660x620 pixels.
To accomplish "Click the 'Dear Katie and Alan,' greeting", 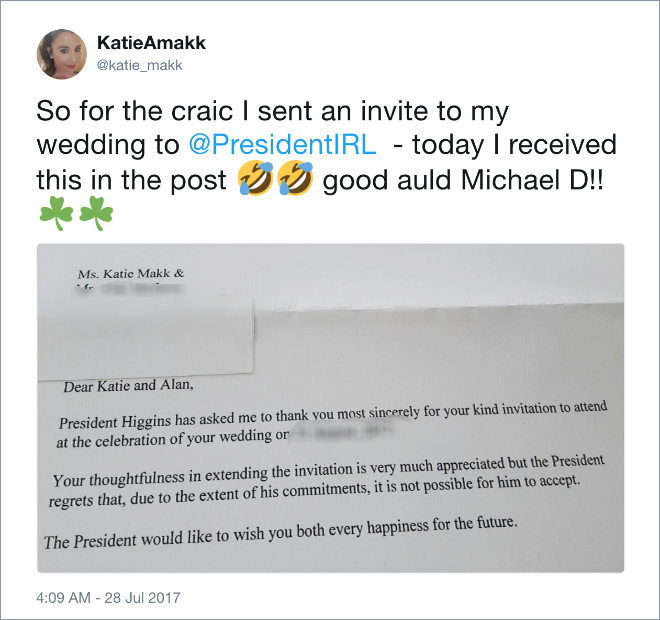I will 128,386.
